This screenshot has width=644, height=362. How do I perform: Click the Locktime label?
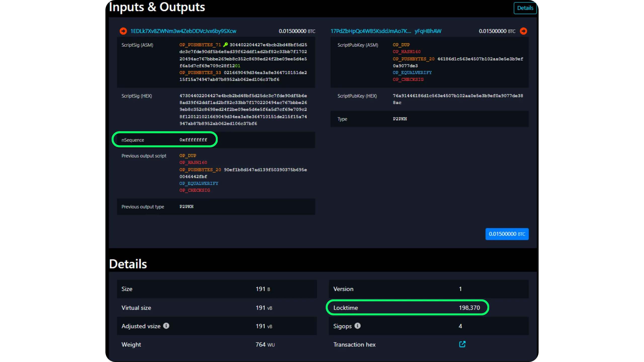coord(346,308)
